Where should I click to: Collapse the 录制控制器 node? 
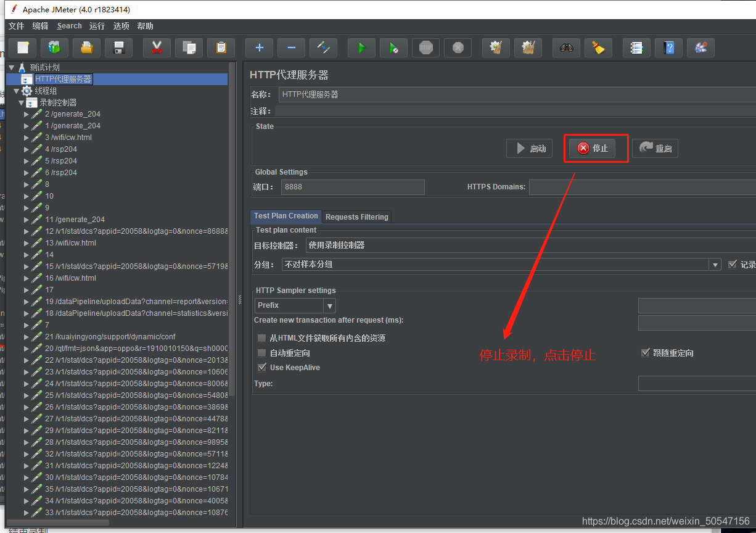(x=21, y=102)
